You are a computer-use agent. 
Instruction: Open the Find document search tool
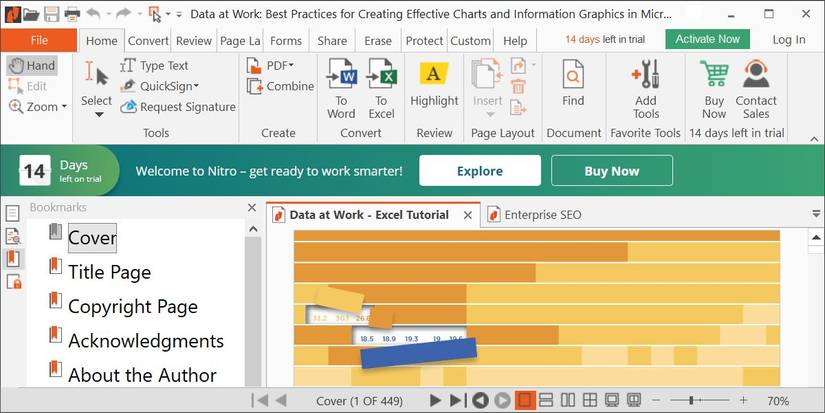click(573, 85)
